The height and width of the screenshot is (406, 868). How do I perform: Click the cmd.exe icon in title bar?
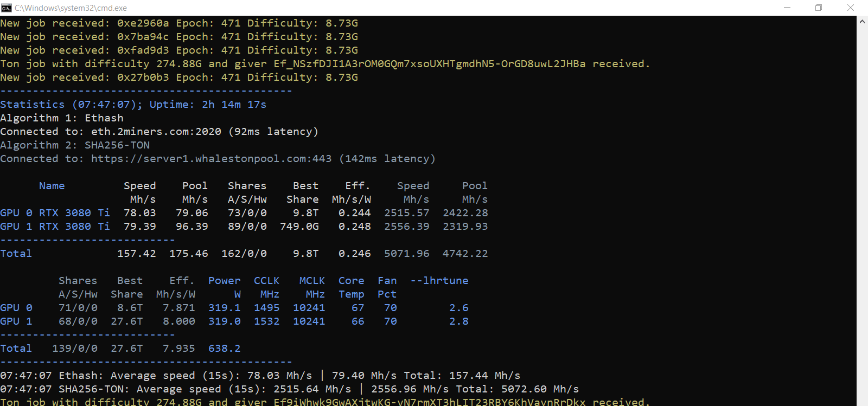point(7,8)
